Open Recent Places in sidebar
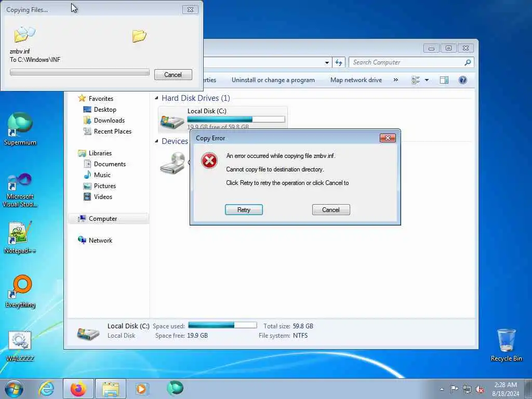 coord(112,131)
